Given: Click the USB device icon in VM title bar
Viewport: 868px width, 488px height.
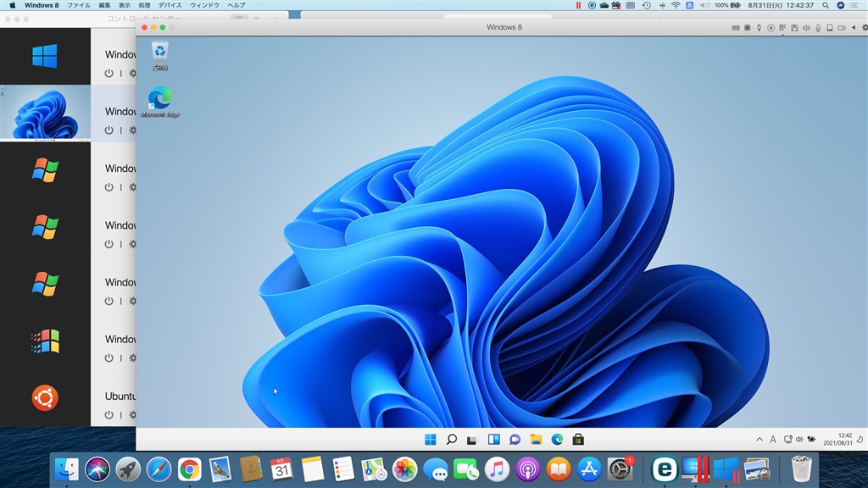Looking at the screenshot, I should pos(759,28).
